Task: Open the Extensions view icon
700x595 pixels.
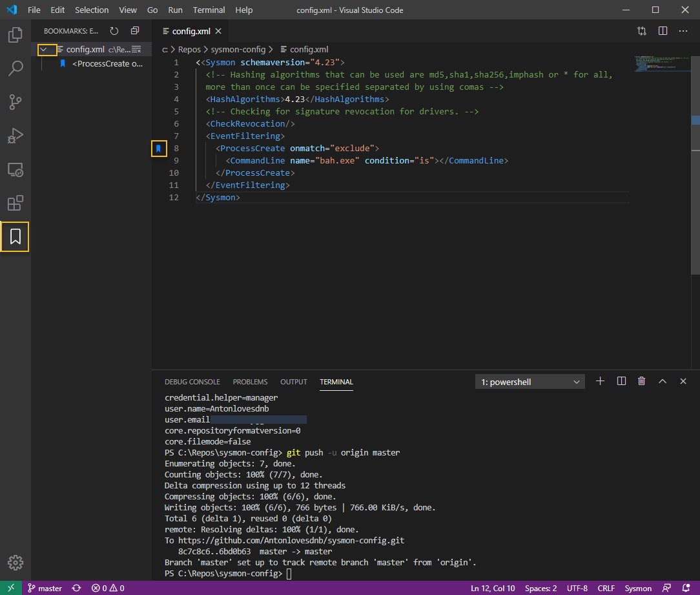Action: coord(15,204)
